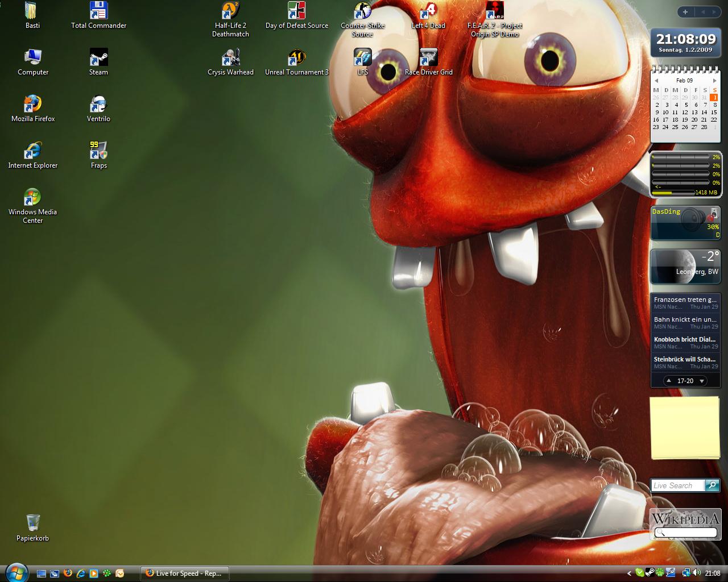The width and height of the screenshot is (728, 582).
Task: Select highlighted day 1 in calendar gadget
Action: click(714, 97)
